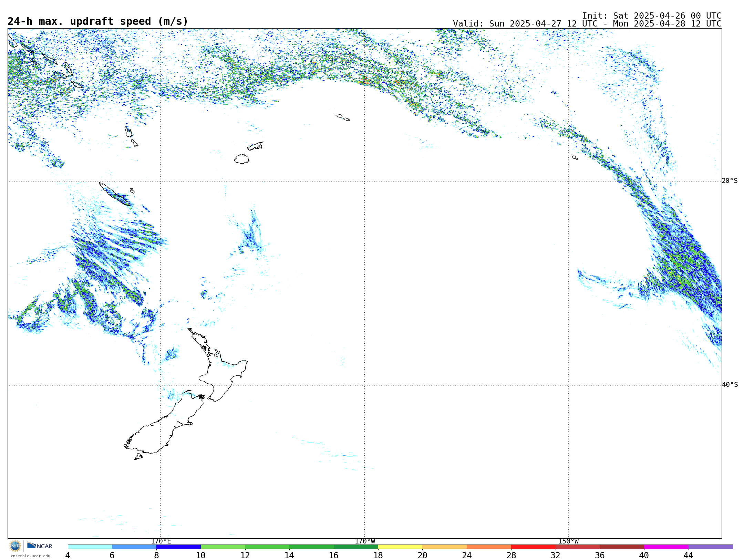Click the 24-h max. updraft speed title
The height and width of the screenshot is (560, 744).
click(x=98, y=21)
